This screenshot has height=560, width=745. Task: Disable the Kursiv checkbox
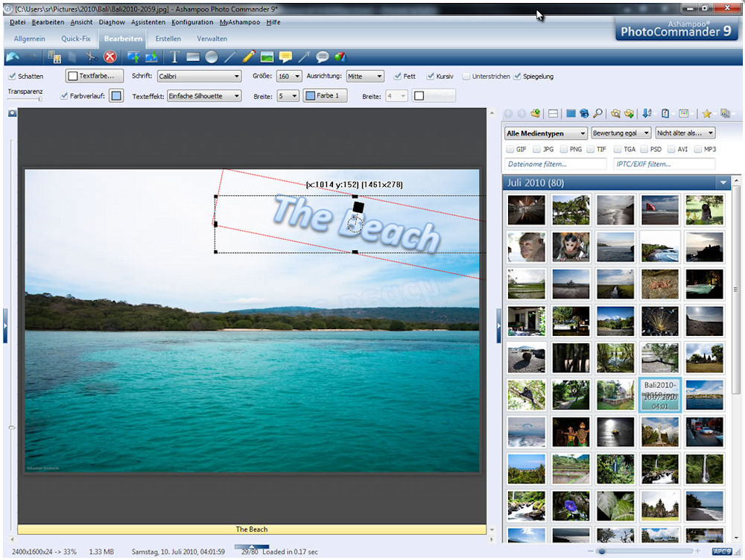coord(431,77)
